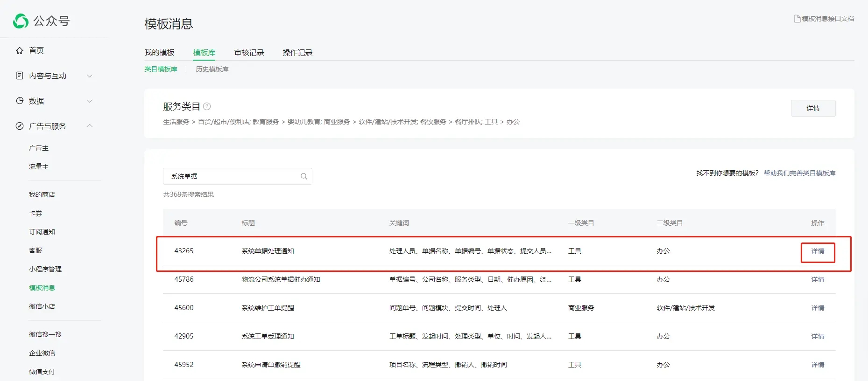The height and width of the screenshot is (381, 868).
Task: Open 操作记录 tab
Action: tap(297, 53)
